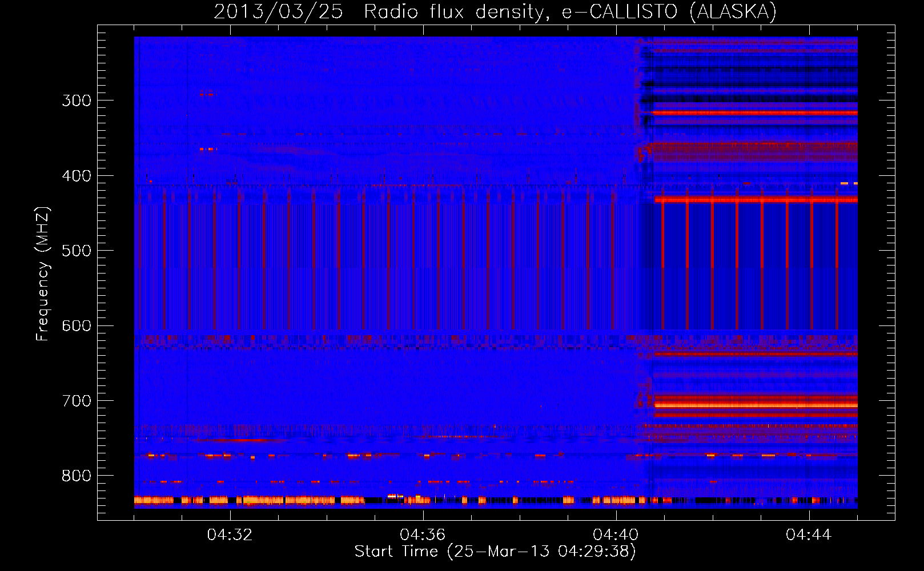The width and height of the screenshot is (924, 571).
Task: Click the 800 frequency tick label
Action: (x=77, y=476)
